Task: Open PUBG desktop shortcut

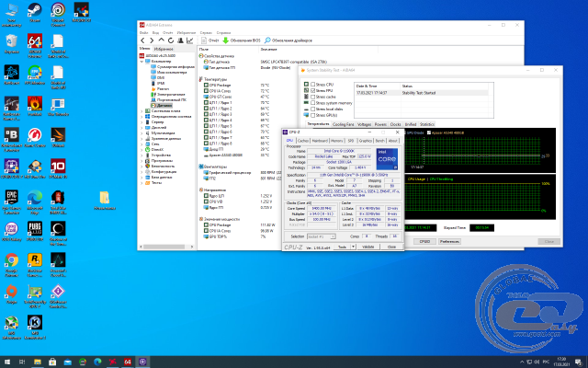Action: [35, 231]
